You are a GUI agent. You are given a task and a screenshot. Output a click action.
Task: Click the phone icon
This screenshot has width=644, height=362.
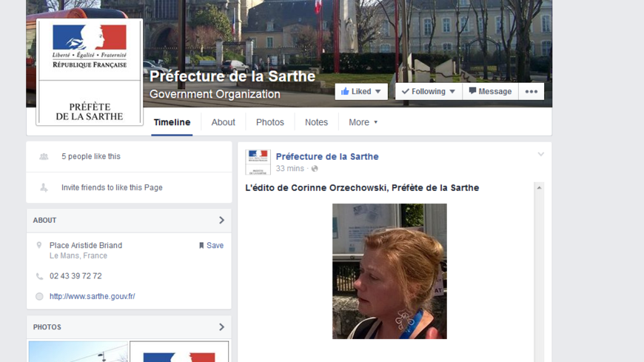click(x=39, y=276)
